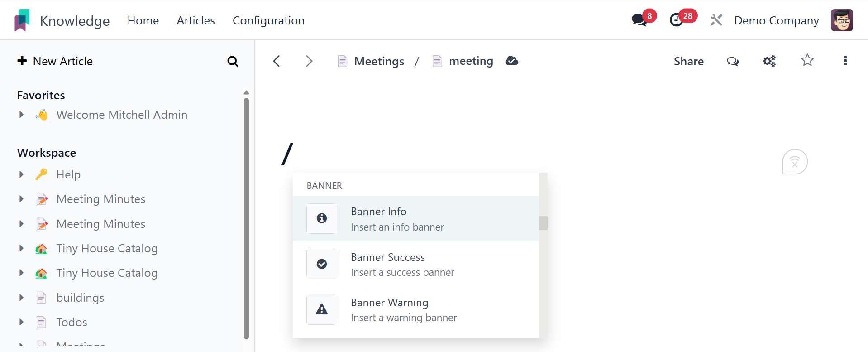The height and width of the screenshot is (352, 868).
Task: Click the command palette scrollbar thumb
Action: [544, 223]
